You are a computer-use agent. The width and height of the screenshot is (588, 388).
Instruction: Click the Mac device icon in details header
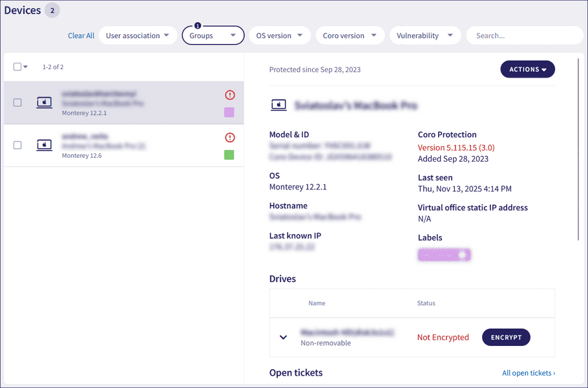[x=278, y=105]
